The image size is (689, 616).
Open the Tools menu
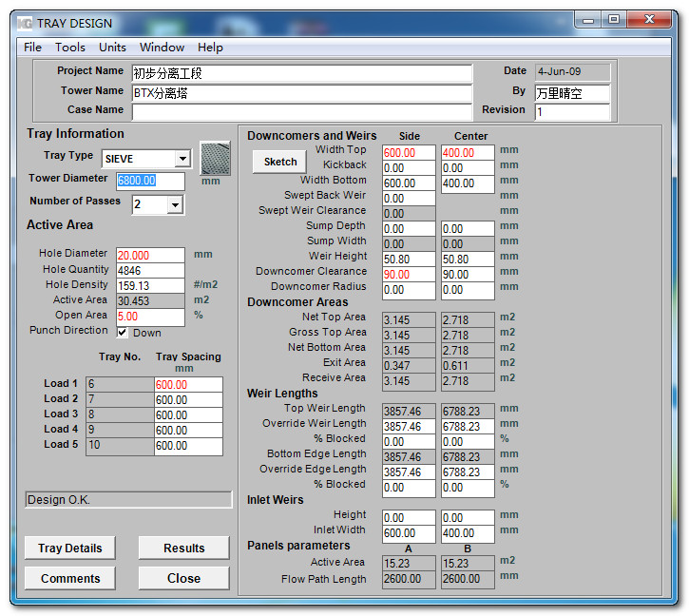coord(70,47)
